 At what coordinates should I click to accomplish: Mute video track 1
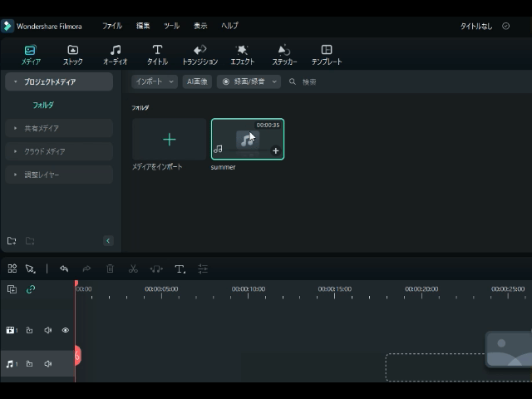[48, 330]
